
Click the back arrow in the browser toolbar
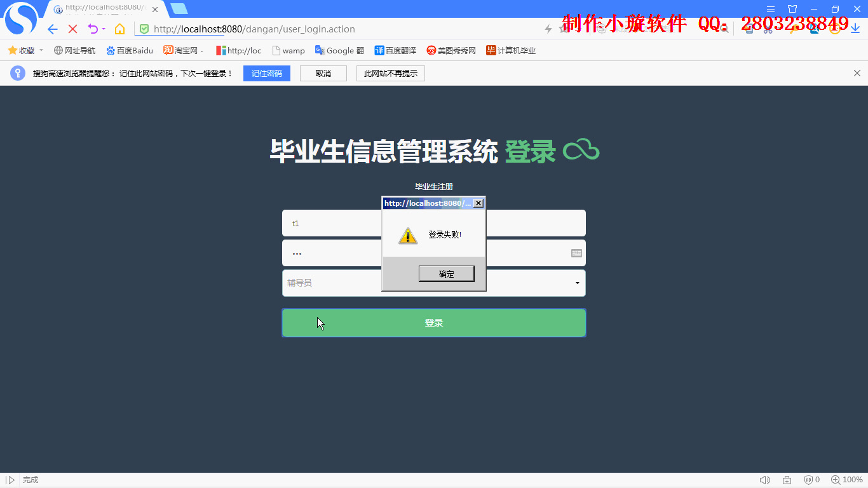[x=52, y=29]
